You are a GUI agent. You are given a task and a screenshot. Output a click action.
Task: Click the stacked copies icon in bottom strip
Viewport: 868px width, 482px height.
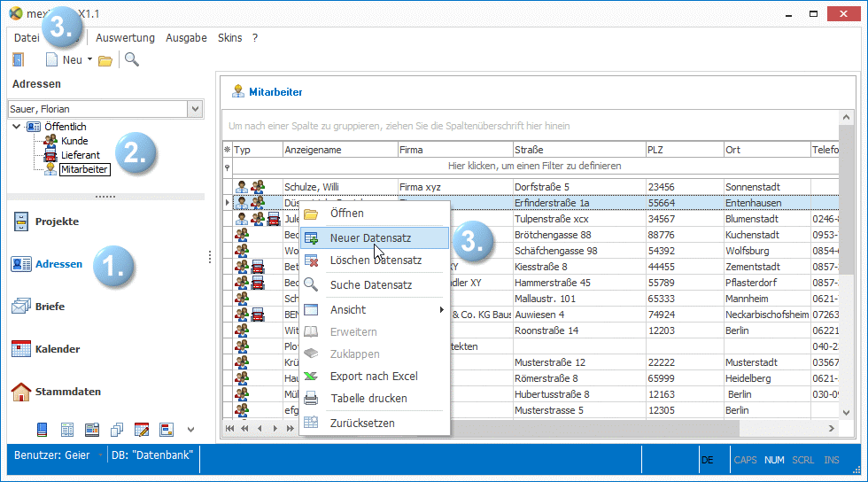[x=117, y=430]
